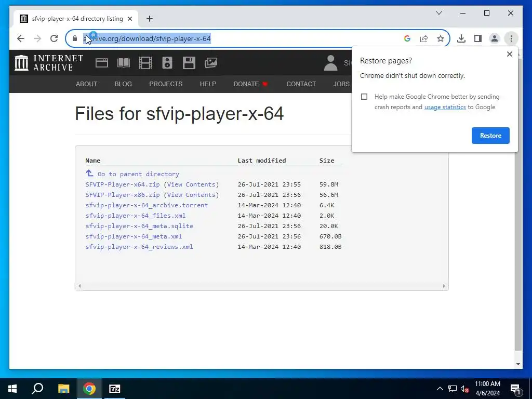532x399 pixels.
Task: Open the Software floppy disk icon
Action: [189, 63]
